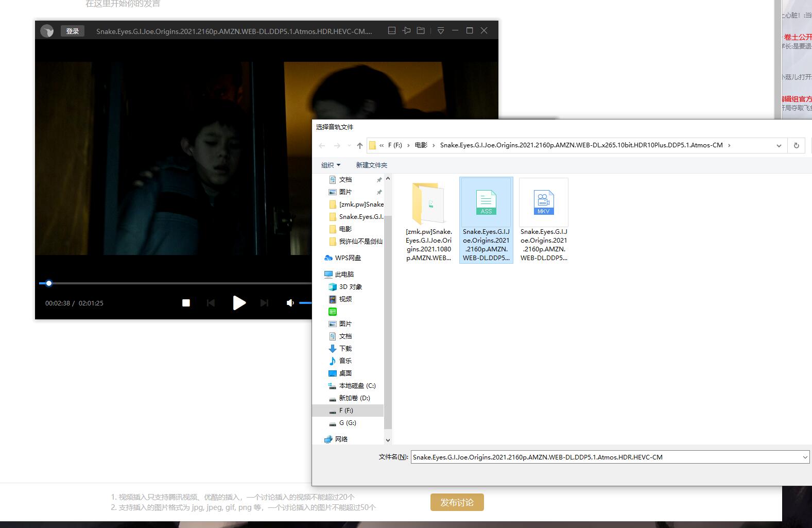Click the pin-on-top icon in player title bar

point(406,31)
